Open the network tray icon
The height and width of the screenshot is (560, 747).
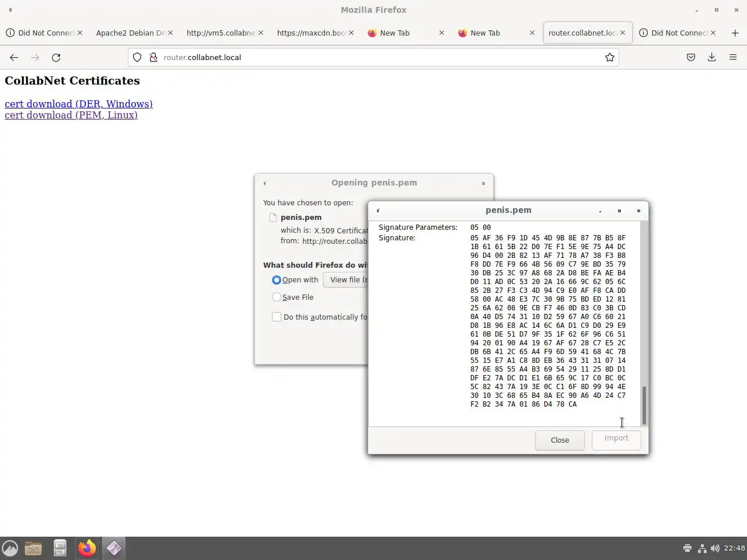[x=702, y=548]
